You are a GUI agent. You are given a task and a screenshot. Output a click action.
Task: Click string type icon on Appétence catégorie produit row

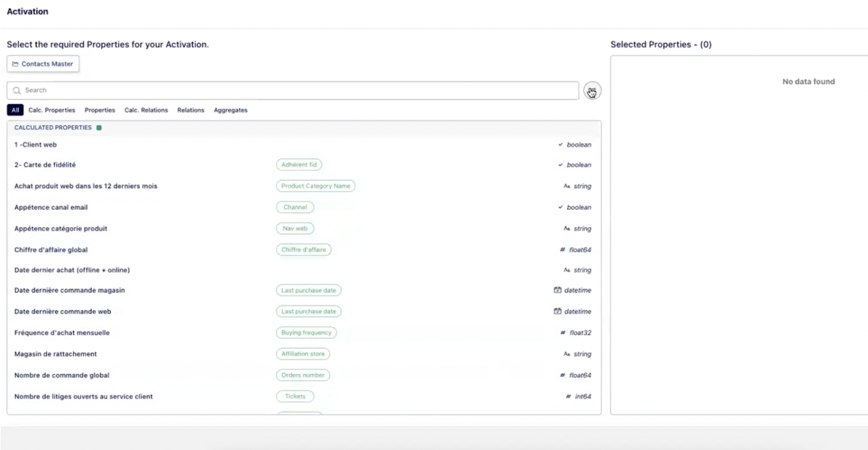(x=567, y=228)
